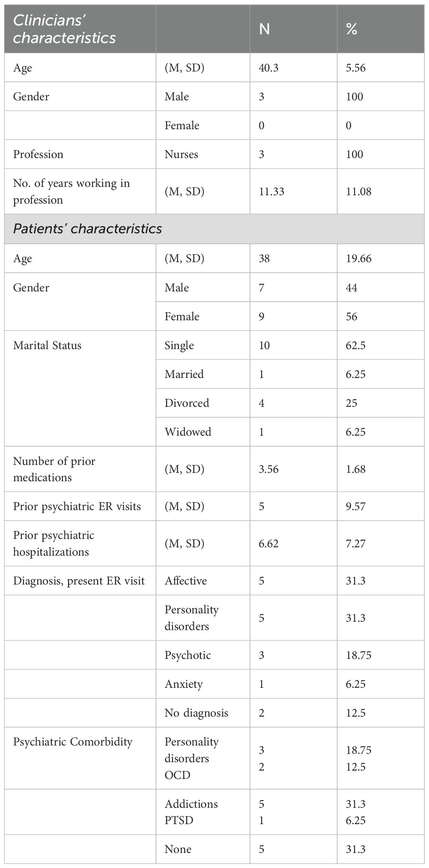Click "Prior psychiatric hospitalizations" label
This screenshot has height=868, width=429.
pyautogui.click(x=54, y=544)
